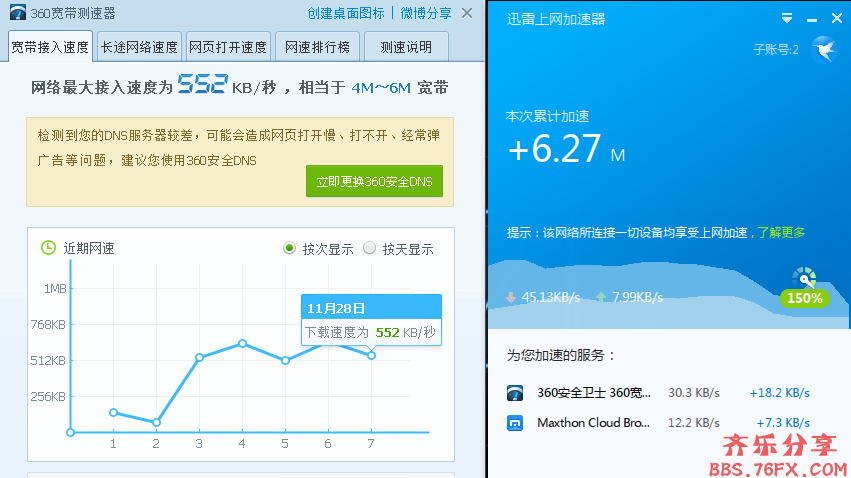Open the 迅雷 dropdown menu triangle icon

(786, 18)
